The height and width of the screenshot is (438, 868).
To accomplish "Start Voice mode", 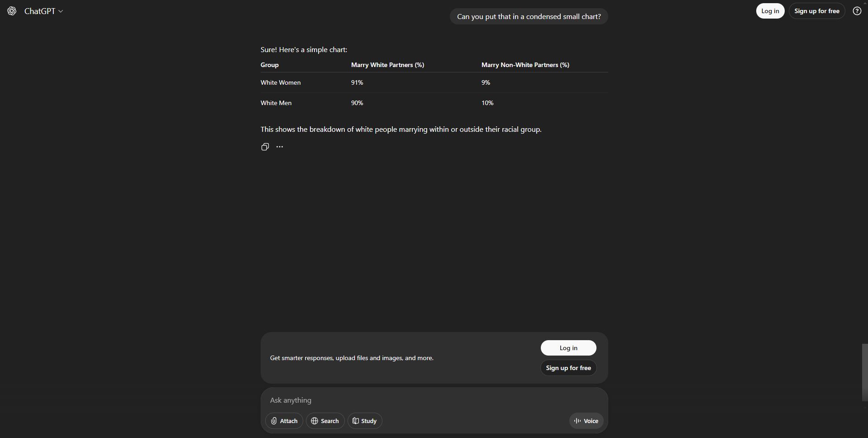I will tap(586, 421).
